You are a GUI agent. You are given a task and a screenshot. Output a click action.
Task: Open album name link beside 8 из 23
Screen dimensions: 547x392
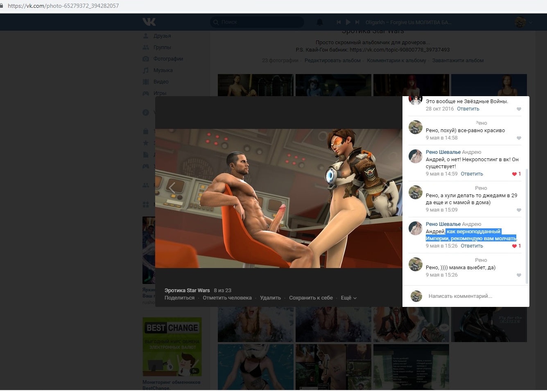coord(187,291)
